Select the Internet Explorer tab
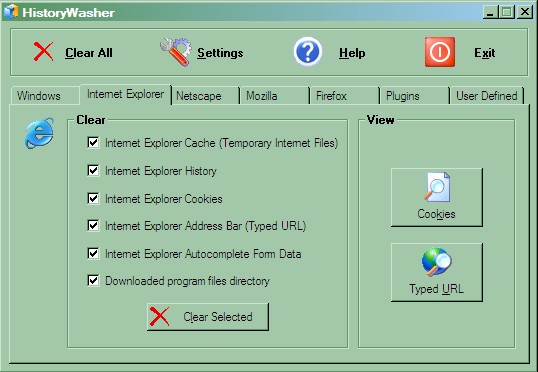 point(126,94)
